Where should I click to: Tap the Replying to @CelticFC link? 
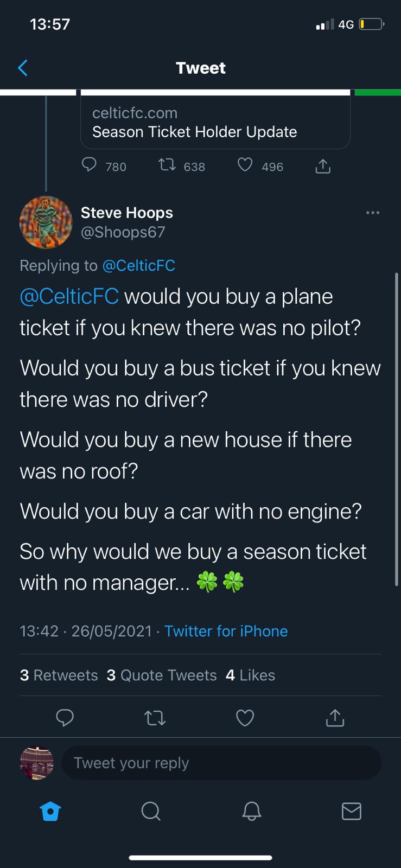(138, 265)
